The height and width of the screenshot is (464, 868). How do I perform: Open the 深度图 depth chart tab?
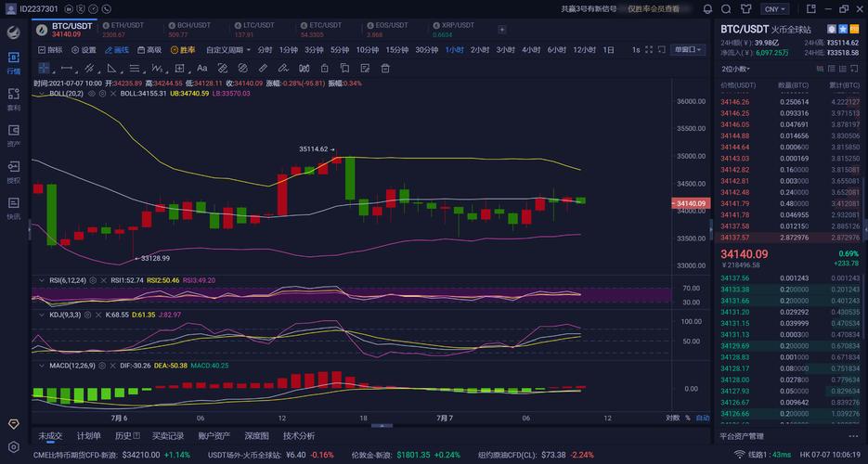point(256,435)
